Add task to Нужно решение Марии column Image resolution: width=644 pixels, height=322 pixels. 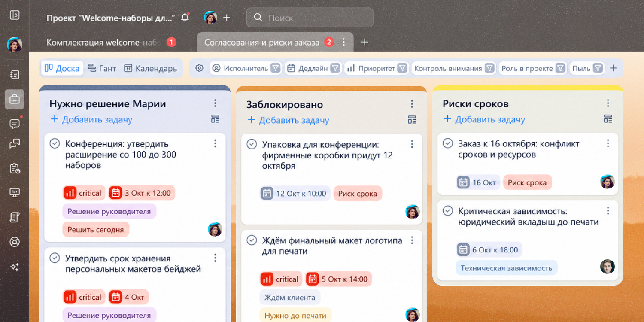click(x=91, y=119)
